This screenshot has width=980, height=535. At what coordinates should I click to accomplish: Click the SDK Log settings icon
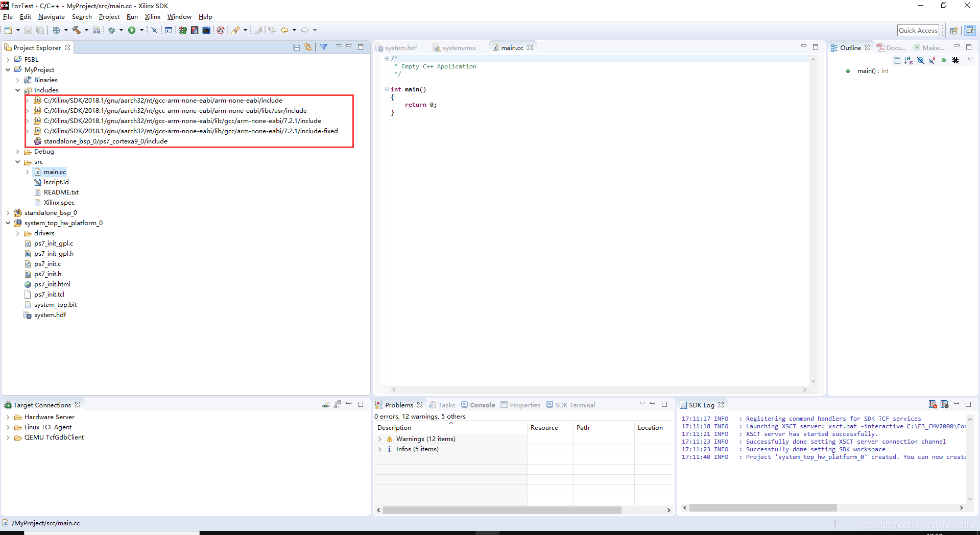[944, 404]
